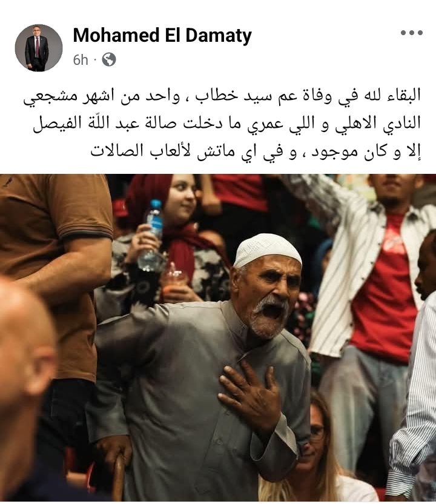Open the Mohamed El Damaty name link
436x504 pixels.
162,35
